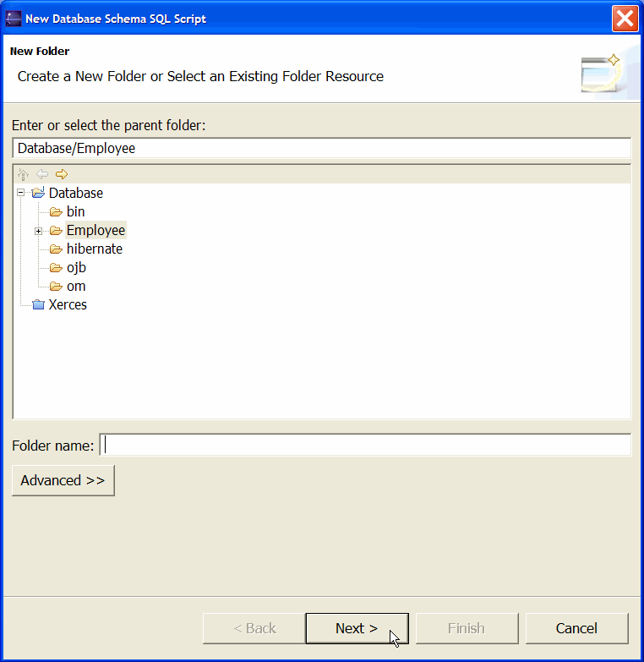Expand the Employee folder node
Screen dimensions: 644x662
(x=38, y=231)
